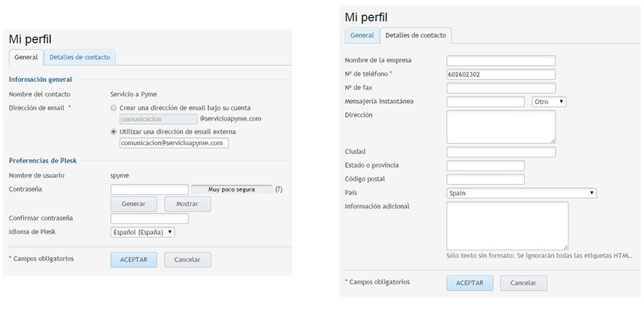
Task: Click the Confirmar contraseña field
Action: click(x=149, y=218)
